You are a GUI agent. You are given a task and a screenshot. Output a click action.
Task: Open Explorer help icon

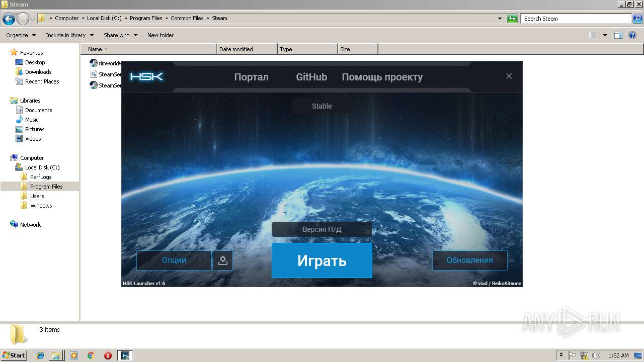coord(633,35)
